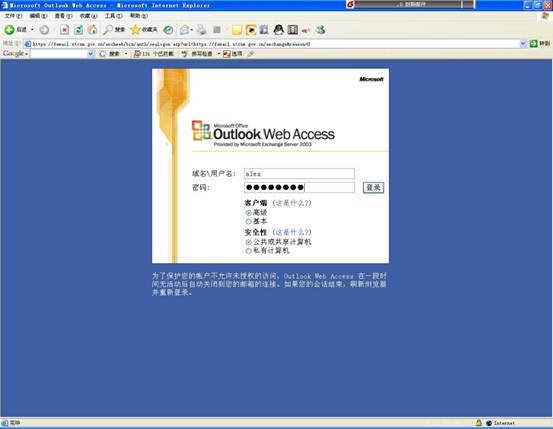Refresh the page using the green arrows icon
Screen dimensions: 553x429
click(78, 30)
